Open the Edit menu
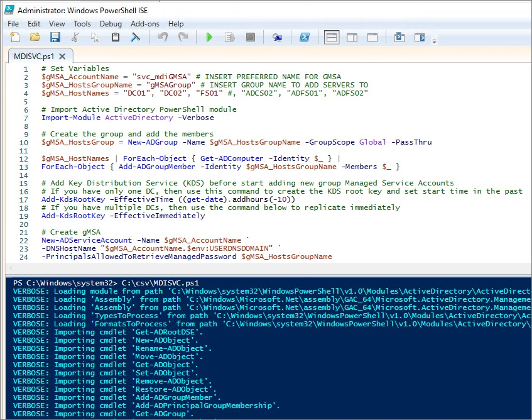 click(x=34, y=24)
